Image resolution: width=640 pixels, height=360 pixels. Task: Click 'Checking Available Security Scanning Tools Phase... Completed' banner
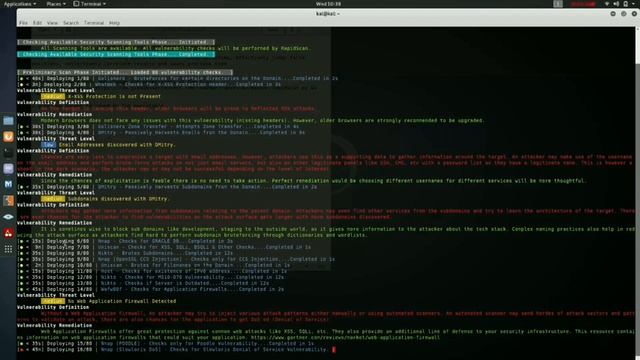coord(116,54)
